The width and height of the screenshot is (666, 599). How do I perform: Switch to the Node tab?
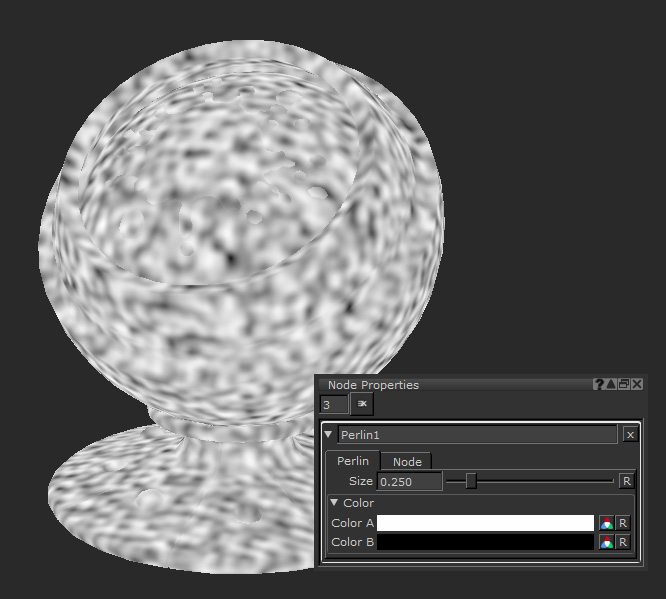(407, 461)
